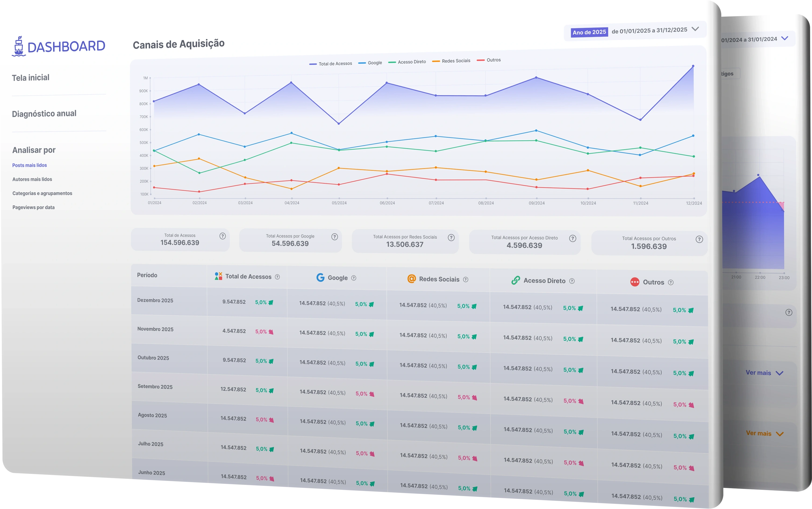Open help icon on Acesso Direto total card
This screenshot has height=509, width=812.
click(573, 239)
